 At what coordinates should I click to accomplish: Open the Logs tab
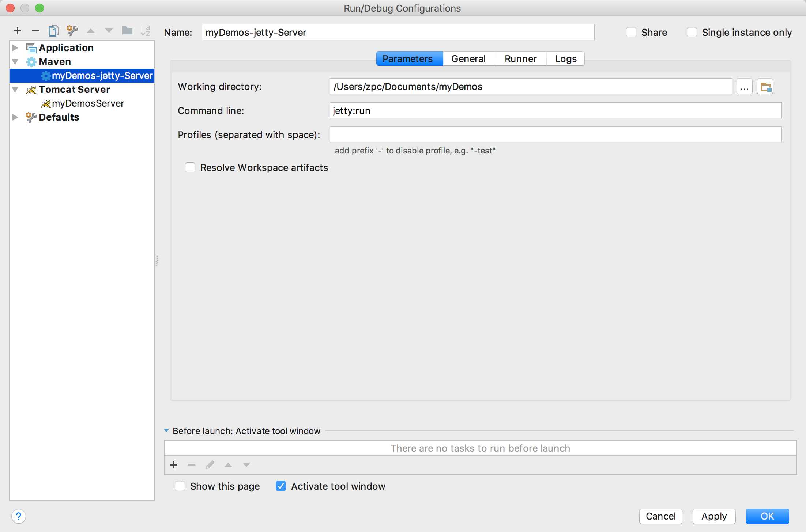click(565, 59)
